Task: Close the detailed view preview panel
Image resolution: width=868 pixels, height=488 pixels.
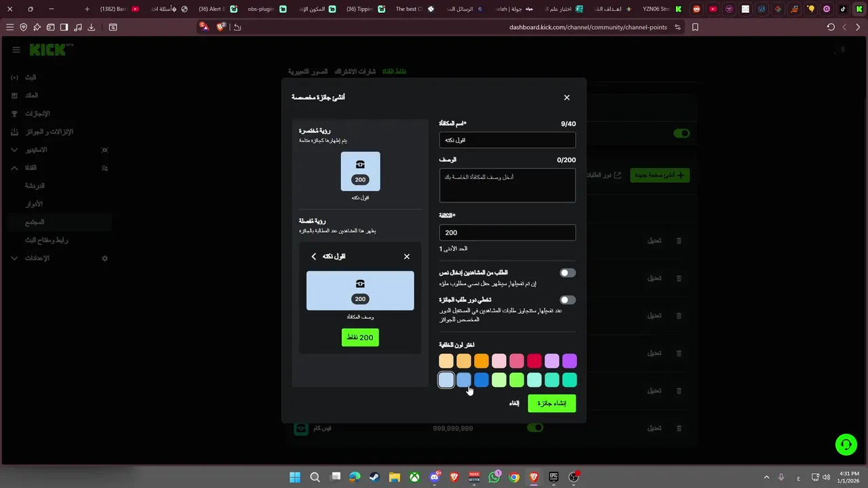Action: click(x=407, y=256)
